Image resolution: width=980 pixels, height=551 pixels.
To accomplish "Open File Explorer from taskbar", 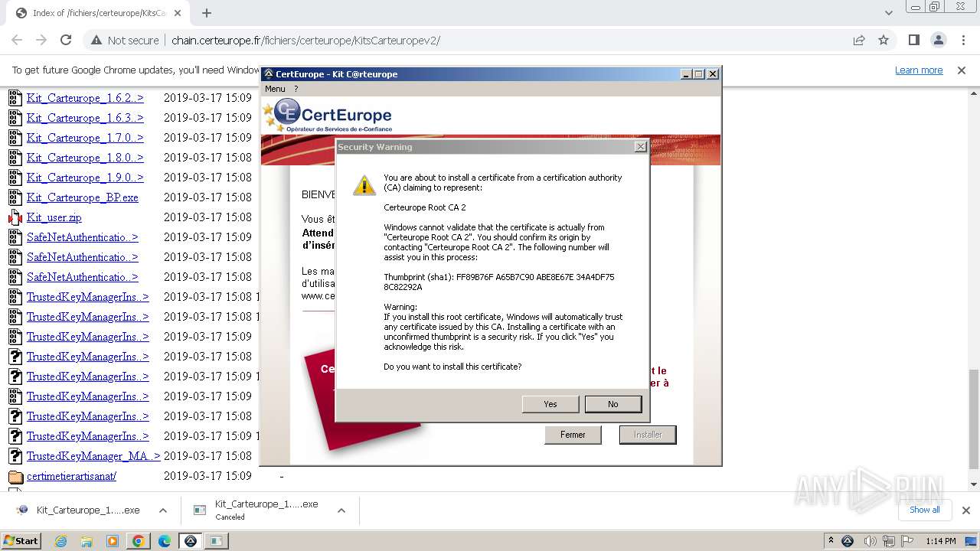I will 87,541.
